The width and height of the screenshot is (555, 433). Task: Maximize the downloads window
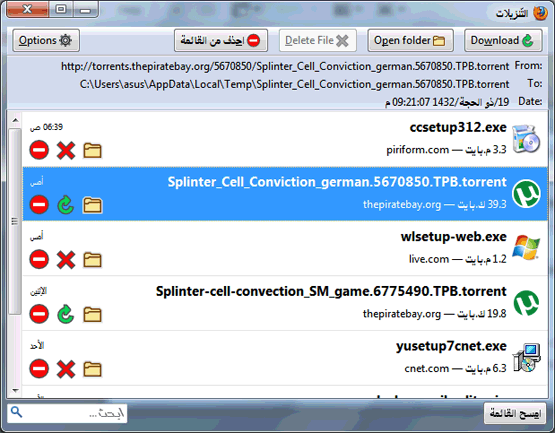coord(61,9)
